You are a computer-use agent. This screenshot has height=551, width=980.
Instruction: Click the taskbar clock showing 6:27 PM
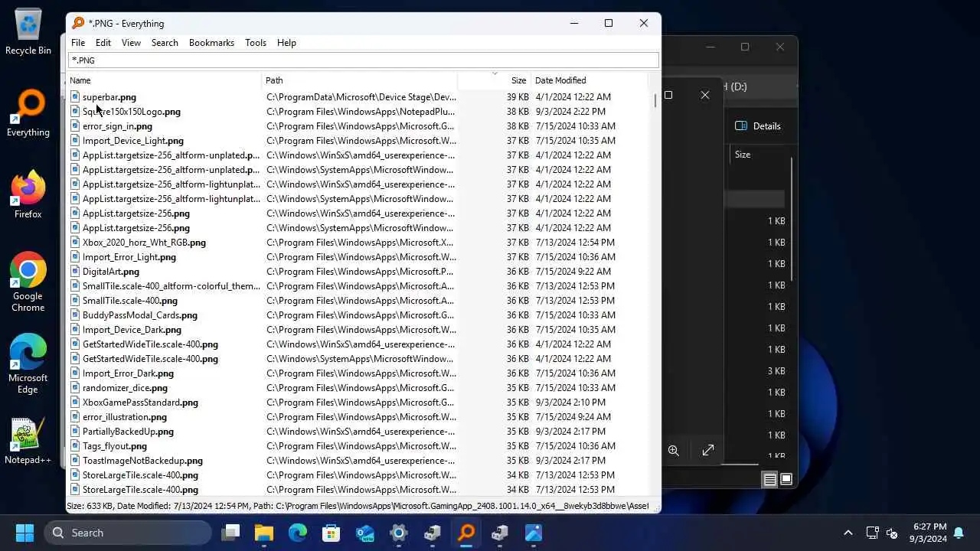[x=929, y=533]
